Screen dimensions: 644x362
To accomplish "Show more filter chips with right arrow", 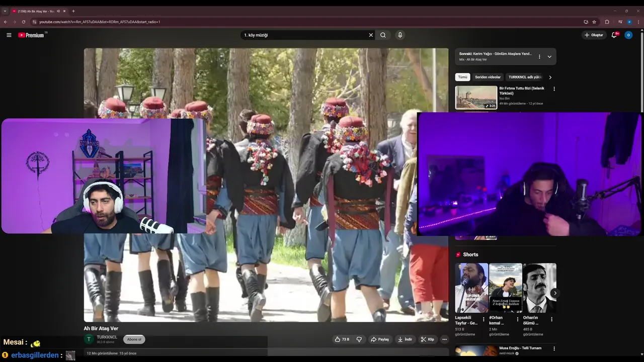I will (x=550, y=77).
